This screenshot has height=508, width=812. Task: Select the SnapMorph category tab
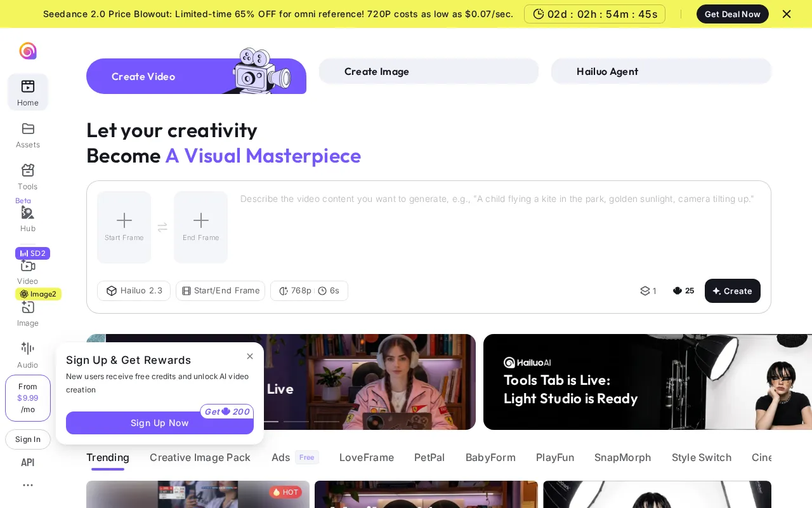pos(623,457)
